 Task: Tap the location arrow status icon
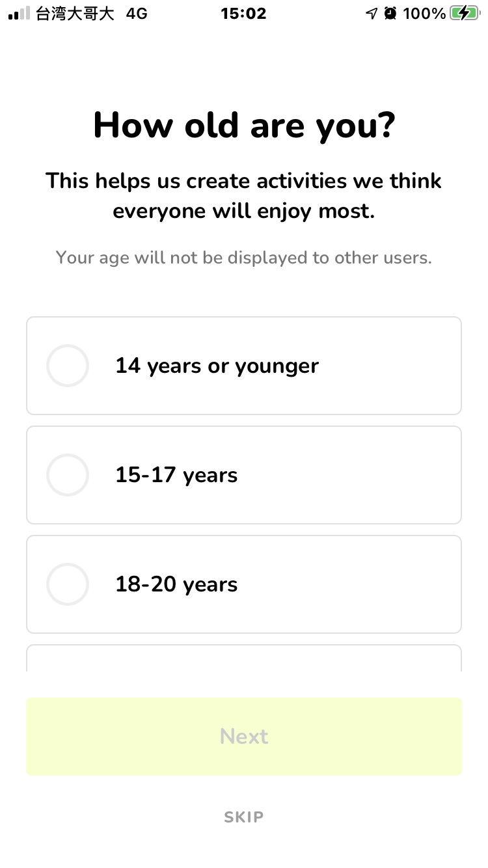pos(372,13)
